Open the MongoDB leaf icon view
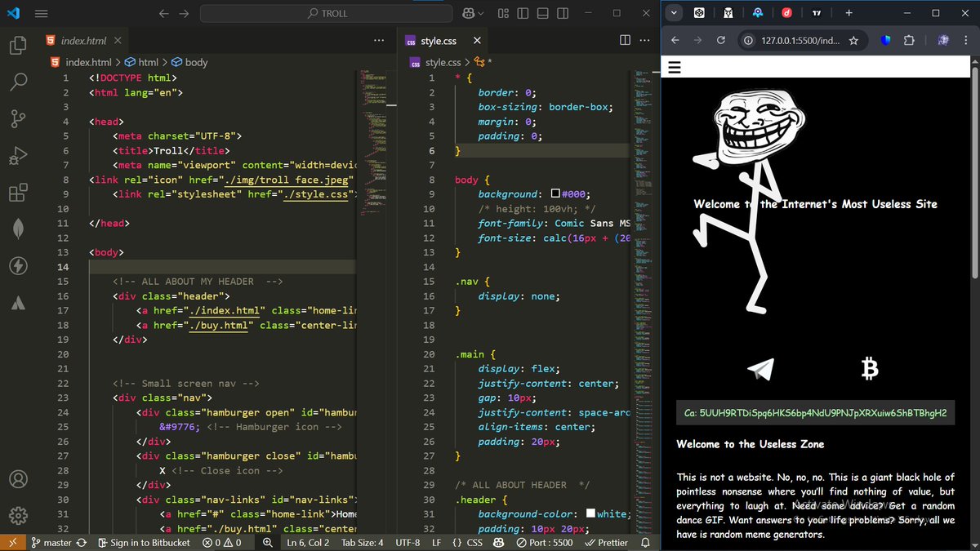The width and height of the screenshot is (980, 551). tap(18, 229)
